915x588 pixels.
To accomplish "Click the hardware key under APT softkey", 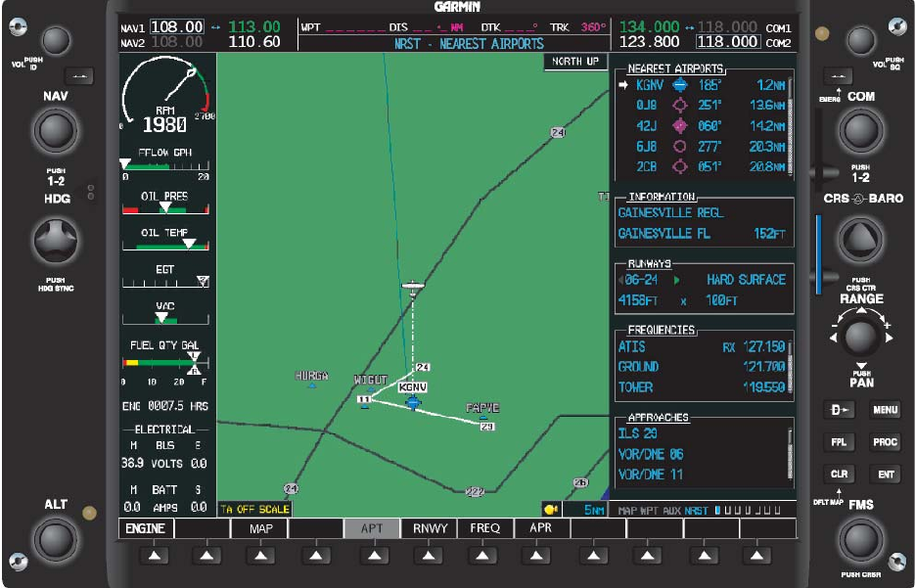I will [374, 556].
